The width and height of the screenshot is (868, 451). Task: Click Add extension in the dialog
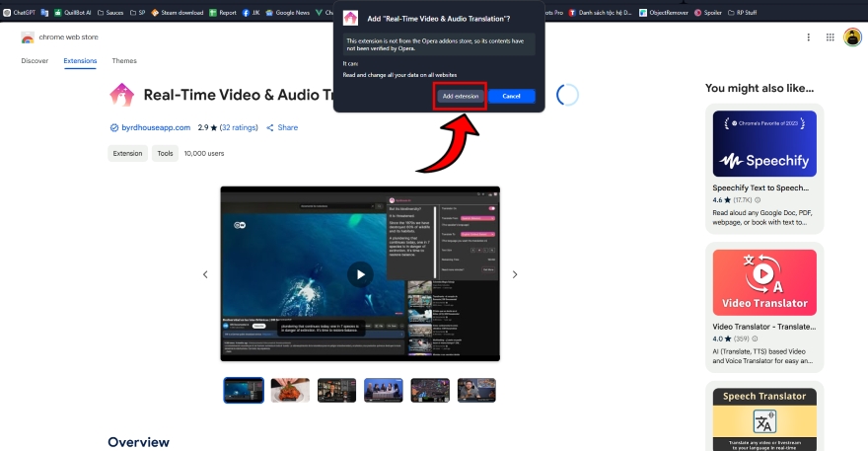(x=460, y=96)
